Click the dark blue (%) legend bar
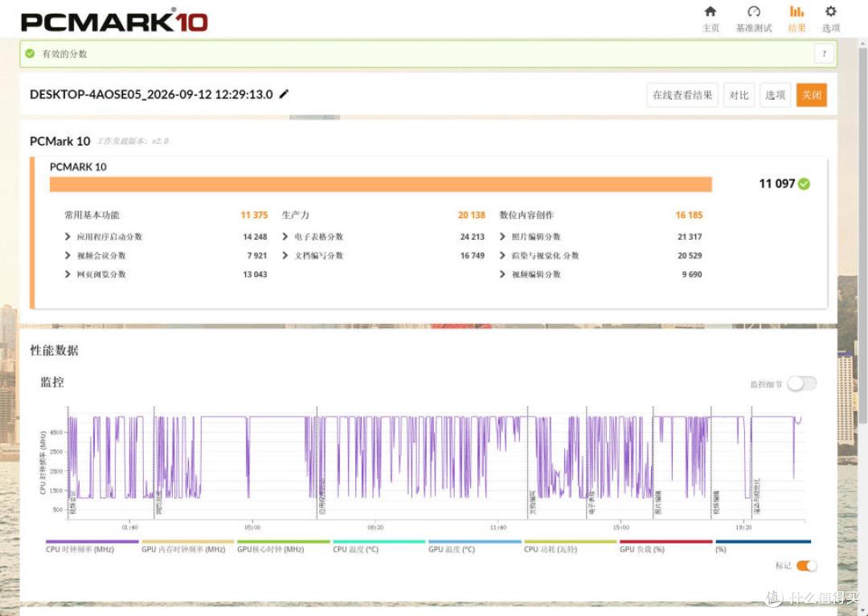Screen dimensions: 868x616 click(764, 542)
